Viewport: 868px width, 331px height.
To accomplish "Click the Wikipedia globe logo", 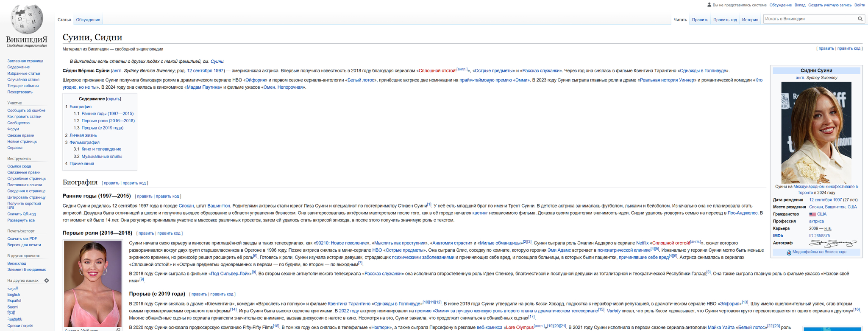I will (26, 20).
